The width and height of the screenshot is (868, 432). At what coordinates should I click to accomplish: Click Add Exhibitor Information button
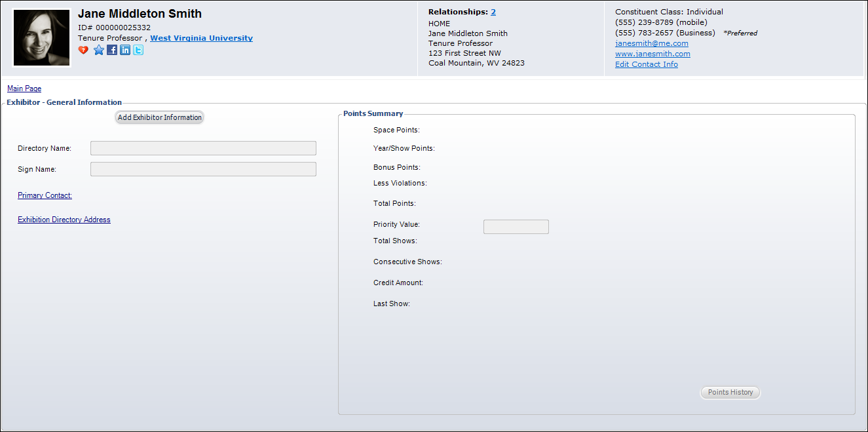[160, 117]
